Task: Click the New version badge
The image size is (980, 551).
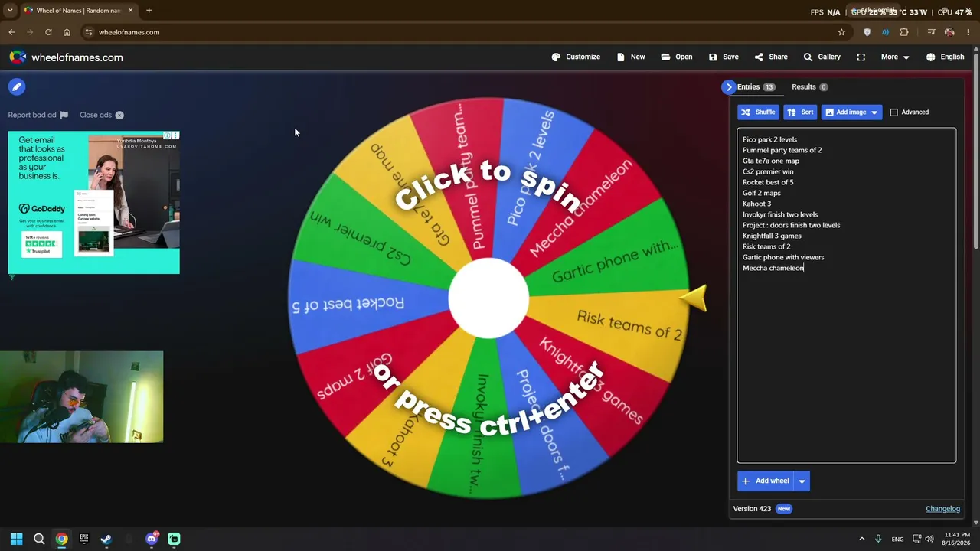Action: pyautogui.click(x=783, y=509)
